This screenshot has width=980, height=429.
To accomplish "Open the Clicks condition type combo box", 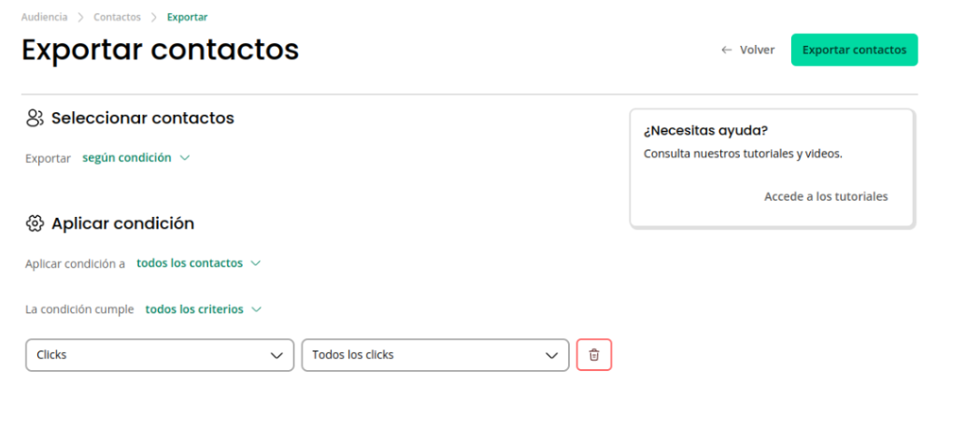I will 160,355.
